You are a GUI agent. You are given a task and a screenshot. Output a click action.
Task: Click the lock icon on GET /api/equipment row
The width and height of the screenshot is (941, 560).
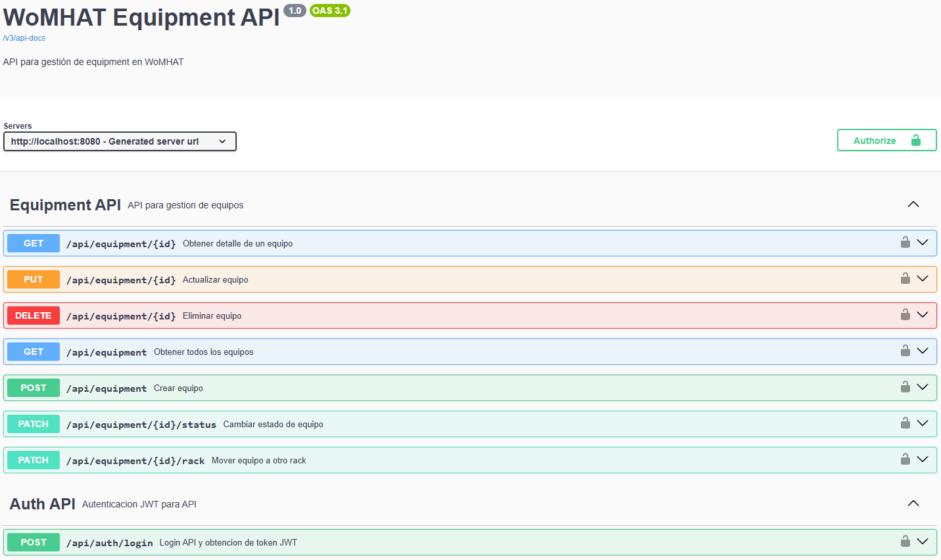point(905,351)
